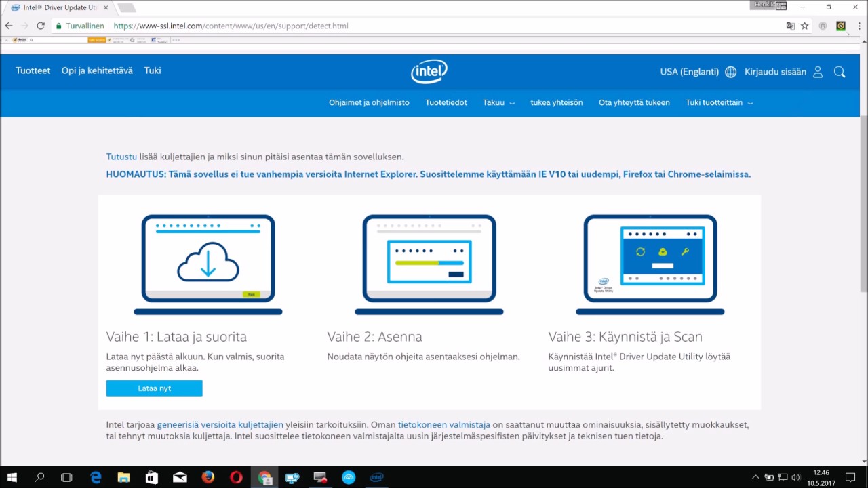This screenshot has width=868, height=488.
Task: Show hidden system tray icons
Action: point(757,477)
